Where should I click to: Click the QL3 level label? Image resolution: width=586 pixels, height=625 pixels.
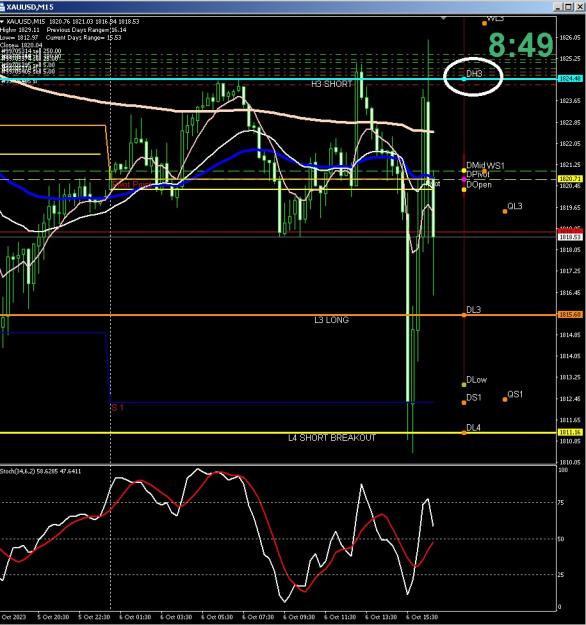coord(515,206)
